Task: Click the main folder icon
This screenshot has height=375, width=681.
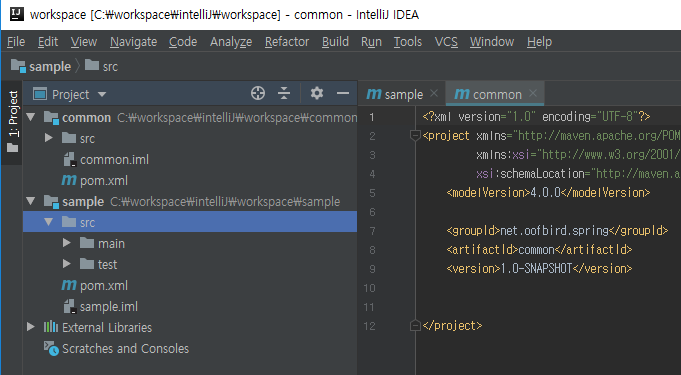Action: pyautogui.click(x=87, y=243)
